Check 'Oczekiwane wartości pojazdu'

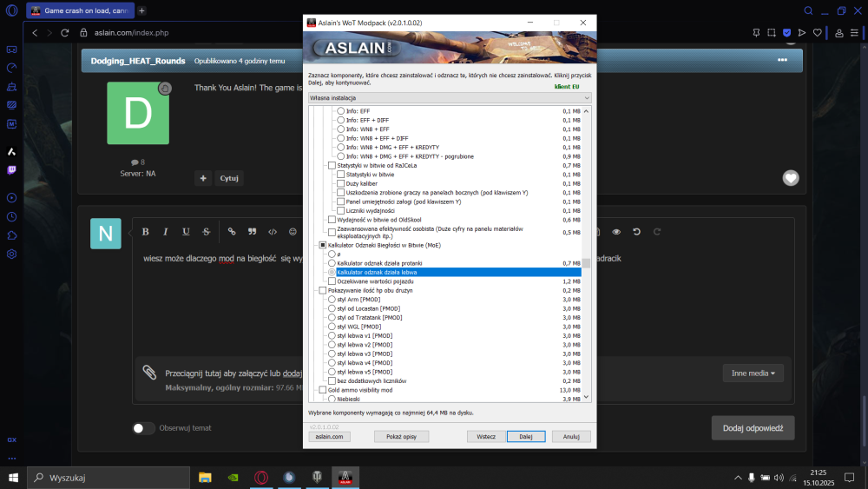332,281
